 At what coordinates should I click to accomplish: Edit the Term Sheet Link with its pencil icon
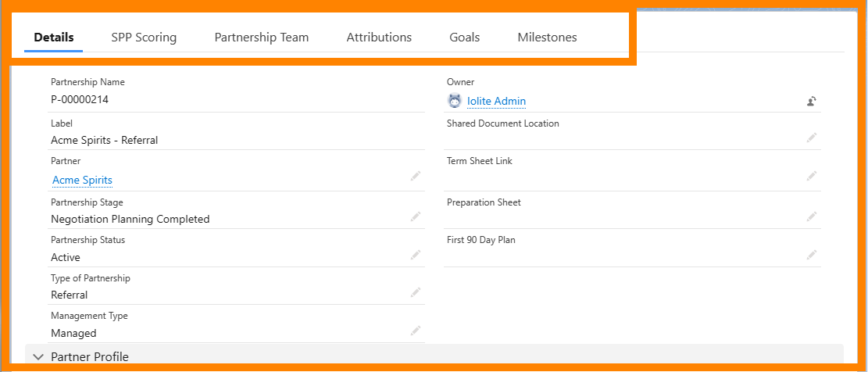pos(811,176)
